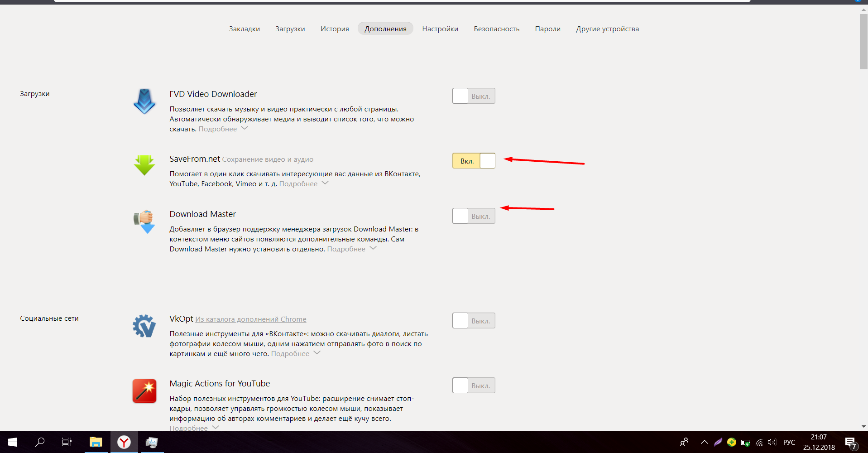
Task: Expand Подробнее for Magic Actions for YouTube
Action: [x=194, y=428]
